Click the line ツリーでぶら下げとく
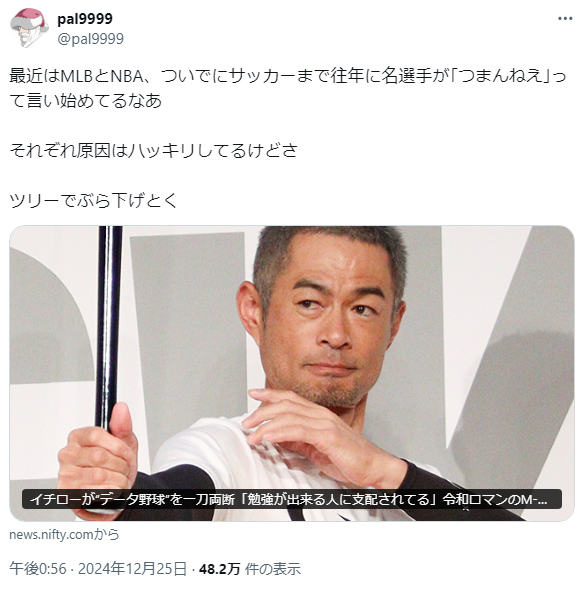Image resolution: width=585 pixels, height=592 pixels. (93, 200)
